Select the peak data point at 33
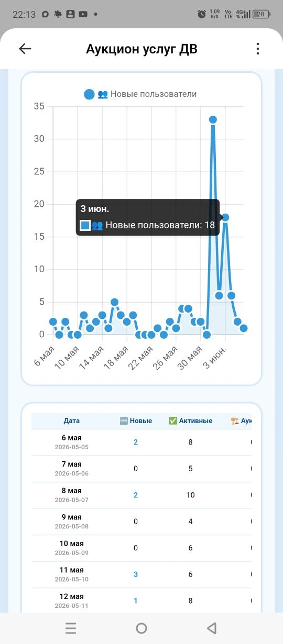 [x=213, y=119]
